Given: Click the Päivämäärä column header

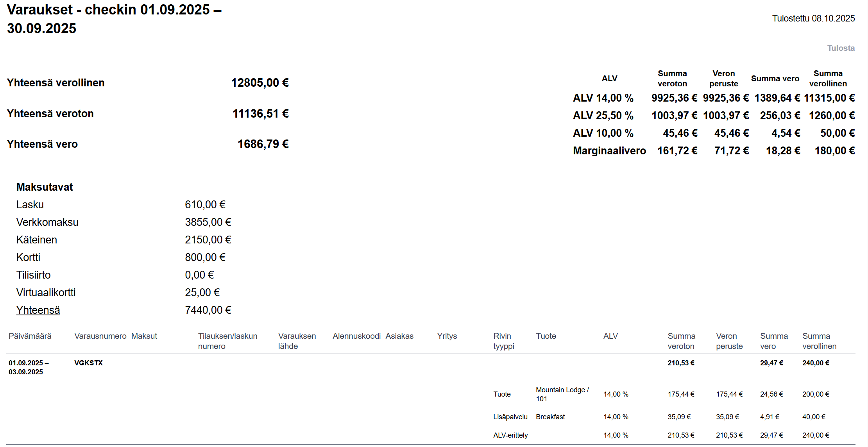Looking at the screenshot, I should pyautogui.click(x=30, y=336).
